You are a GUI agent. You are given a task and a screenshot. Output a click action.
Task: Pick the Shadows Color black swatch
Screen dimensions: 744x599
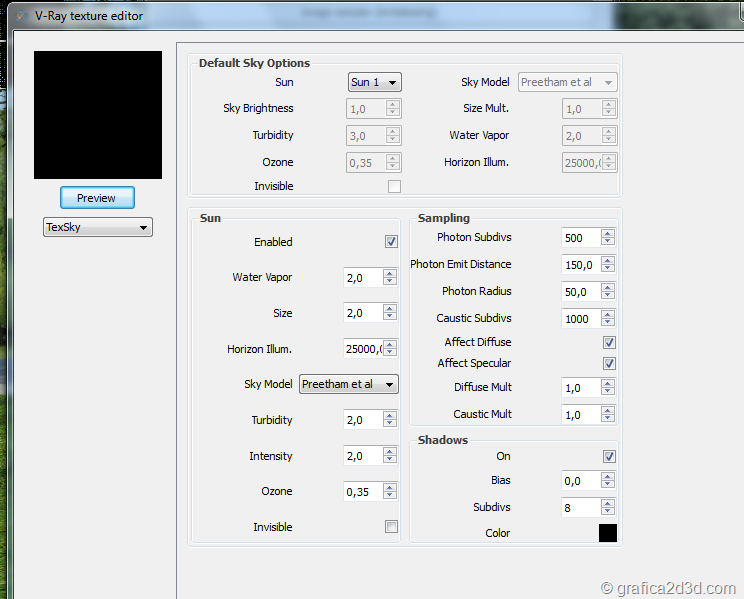(608, 533)
